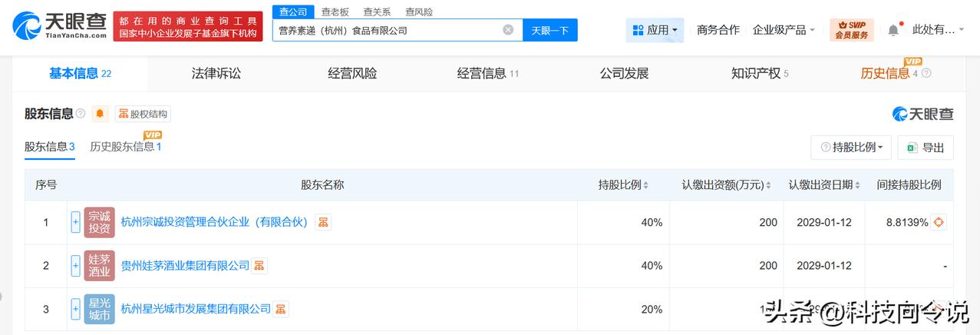This screenshot has height=335, width=980.
Task: Open 贵州娃茅酒业集团有限公司 company link
Action: point(186,266)
